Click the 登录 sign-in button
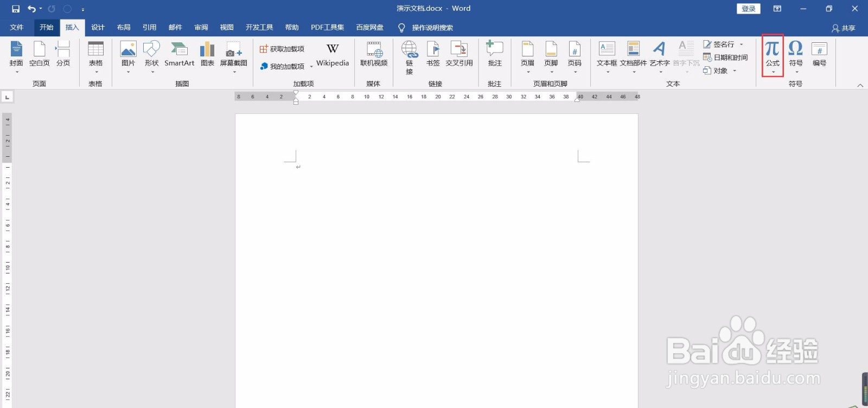Viewport: 868px width, 408px height. click(x=749, y=9)
